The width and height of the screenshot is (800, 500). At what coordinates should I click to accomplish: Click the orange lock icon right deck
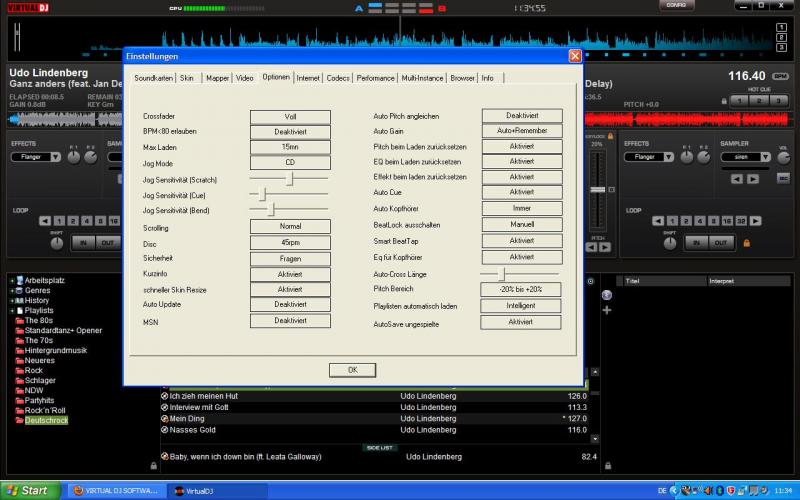tap(746, 243)
